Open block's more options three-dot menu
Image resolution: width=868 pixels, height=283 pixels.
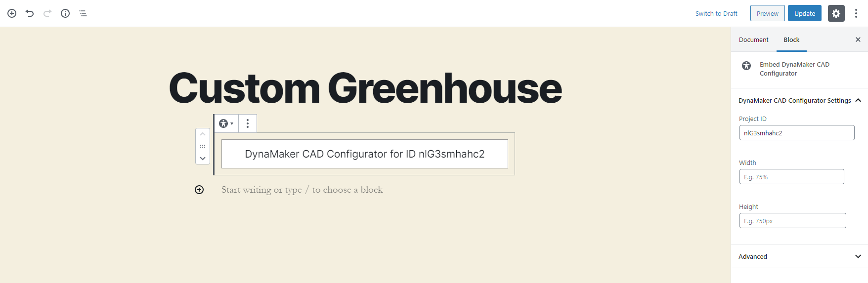tap(248, 123)
